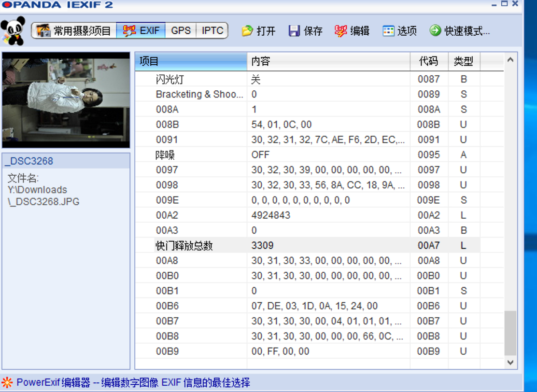The image size is (537, 392).
Task: Click the 快速模式 green arrow icon
Action: coord(435,30)
